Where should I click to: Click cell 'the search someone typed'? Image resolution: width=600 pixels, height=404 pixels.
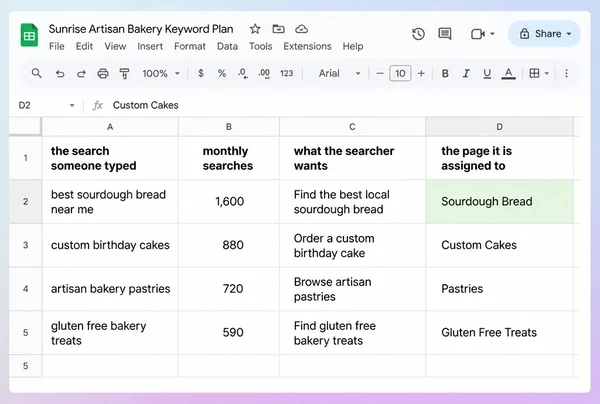point(110,158)
